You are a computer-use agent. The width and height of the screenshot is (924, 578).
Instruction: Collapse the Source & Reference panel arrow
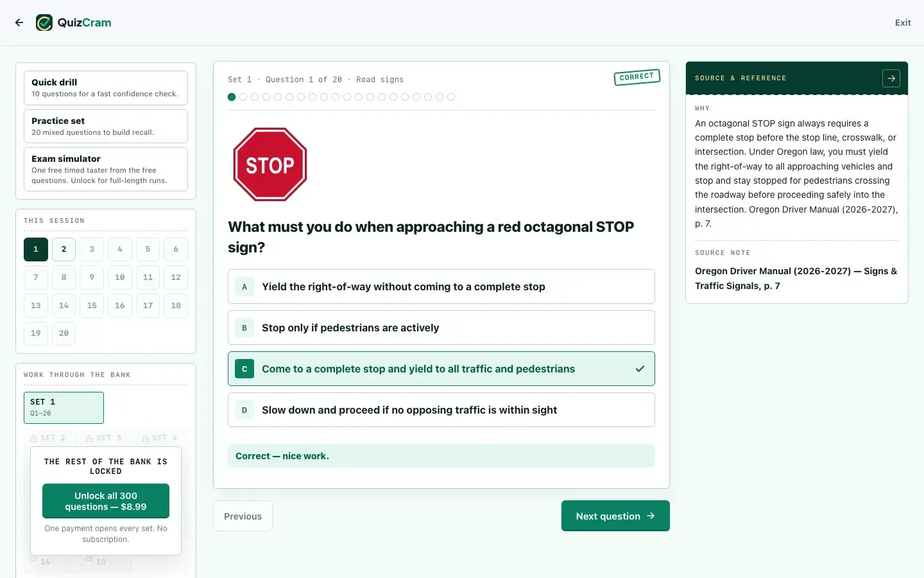coord(891,78)
